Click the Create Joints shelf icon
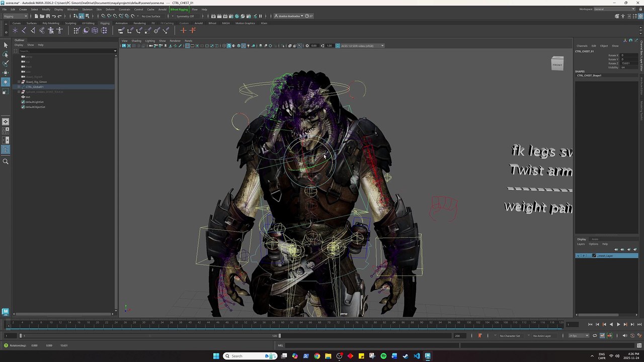 point(24,31)
